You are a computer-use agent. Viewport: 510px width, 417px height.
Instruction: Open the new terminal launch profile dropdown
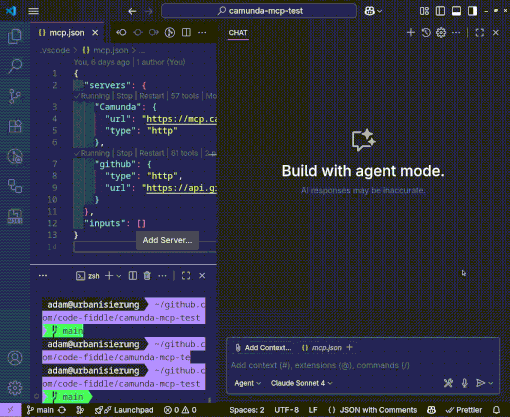(x=119, y=276)
